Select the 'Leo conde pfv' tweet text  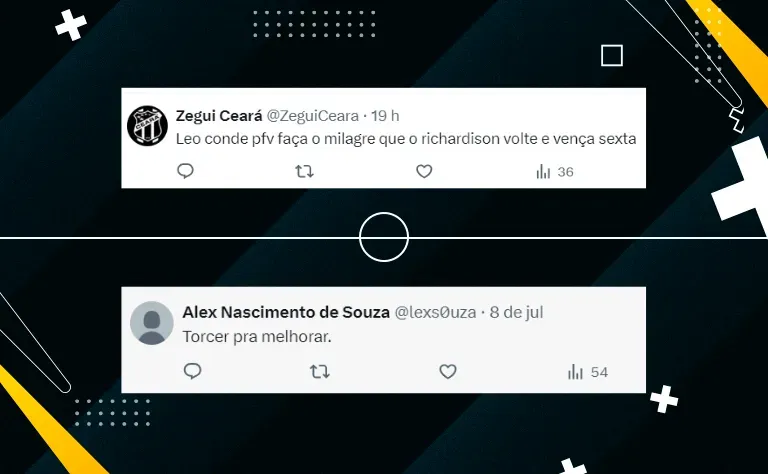pyautogui.click(x=406, y=139)
